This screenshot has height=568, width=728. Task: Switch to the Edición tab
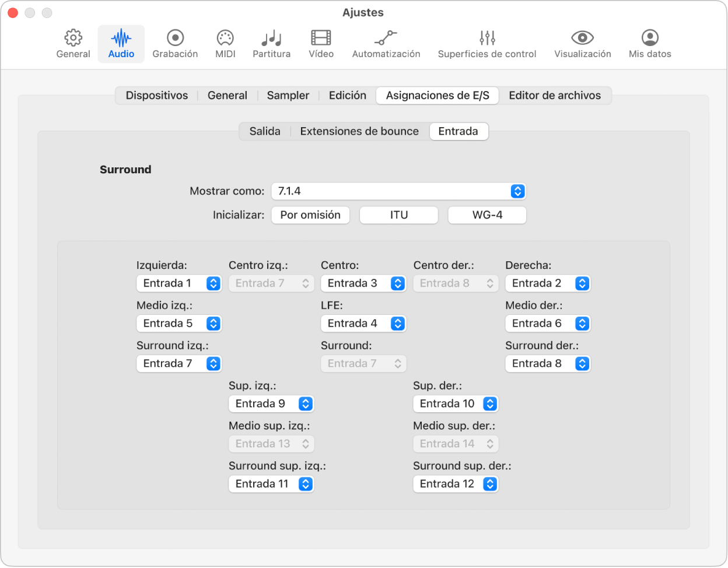[348, 96]
